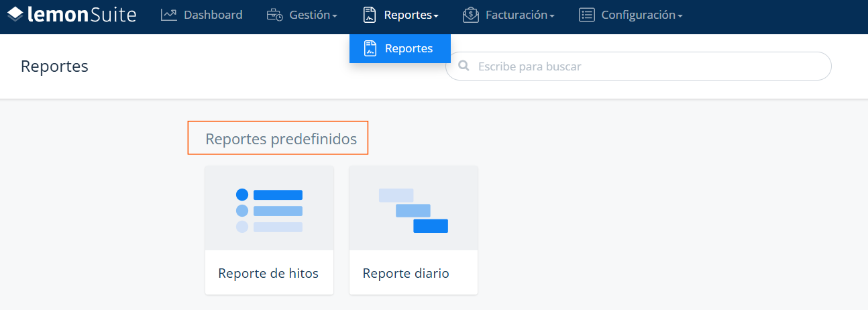Viewport: 868px width, 310px height.
Task: Click the Dashboard chart icon
Action: click(169, 14)
